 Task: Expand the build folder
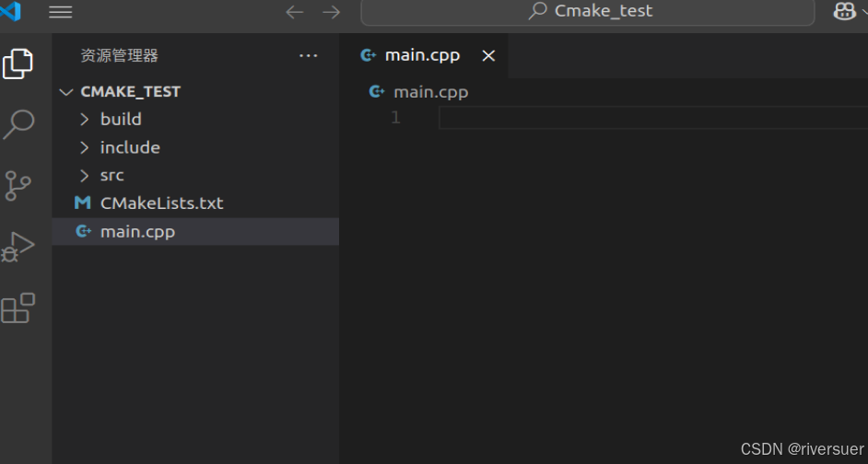point(121,119)
